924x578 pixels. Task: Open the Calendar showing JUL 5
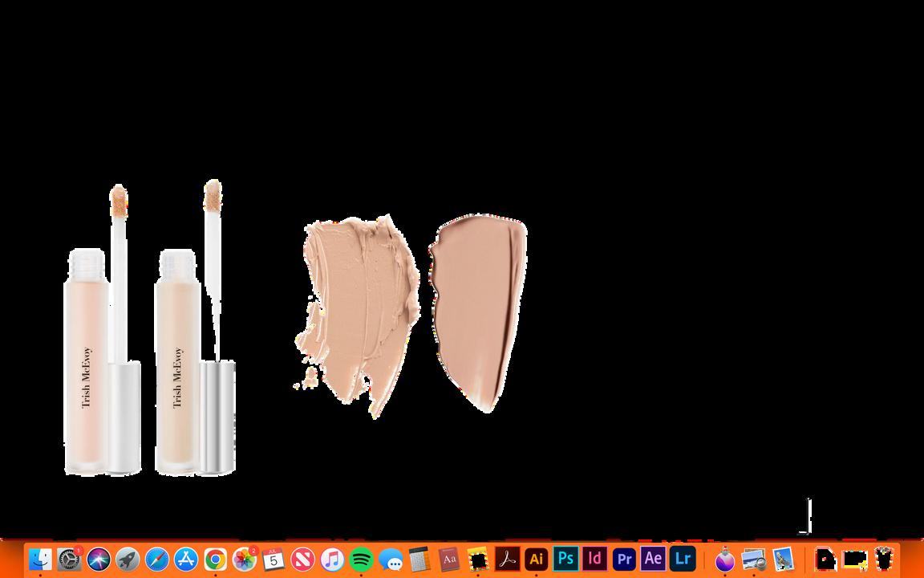pyautogui.click(x=274, y=559)
